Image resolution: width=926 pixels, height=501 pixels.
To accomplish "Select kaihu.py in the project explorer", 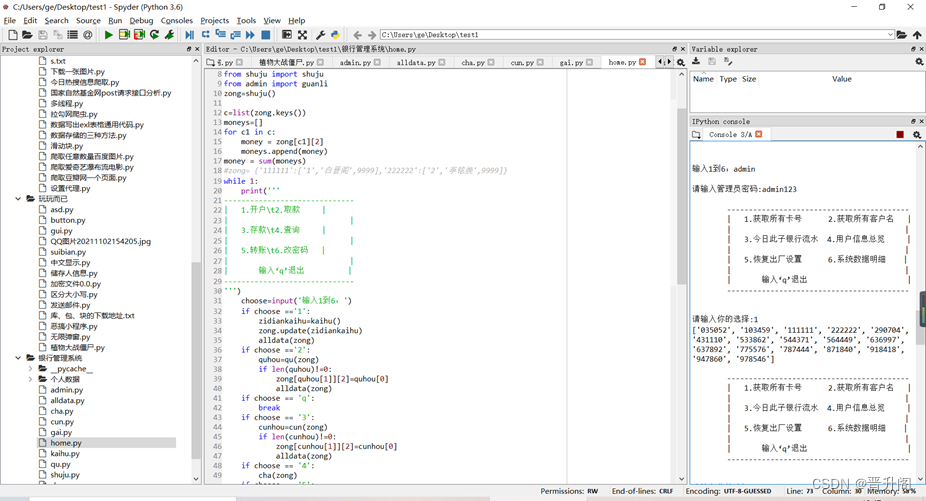I will (x=65, y=454).
